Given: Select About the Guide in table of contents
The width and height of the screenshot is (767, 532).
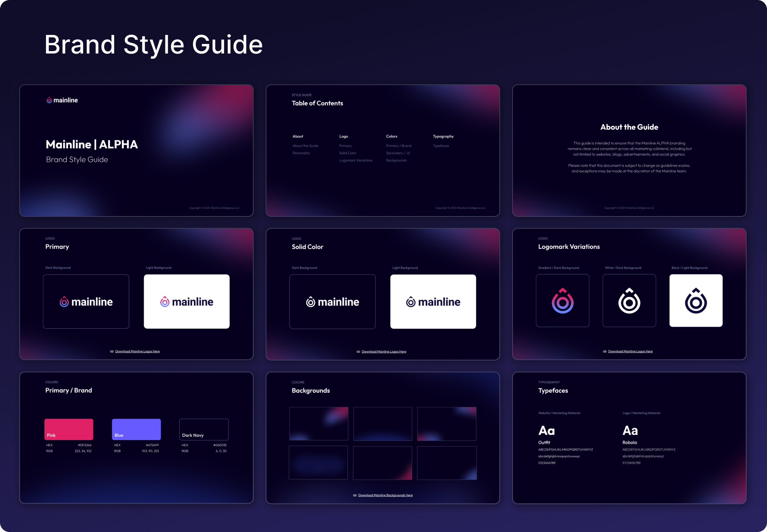Looking at the screenshot, I should 305,146.
